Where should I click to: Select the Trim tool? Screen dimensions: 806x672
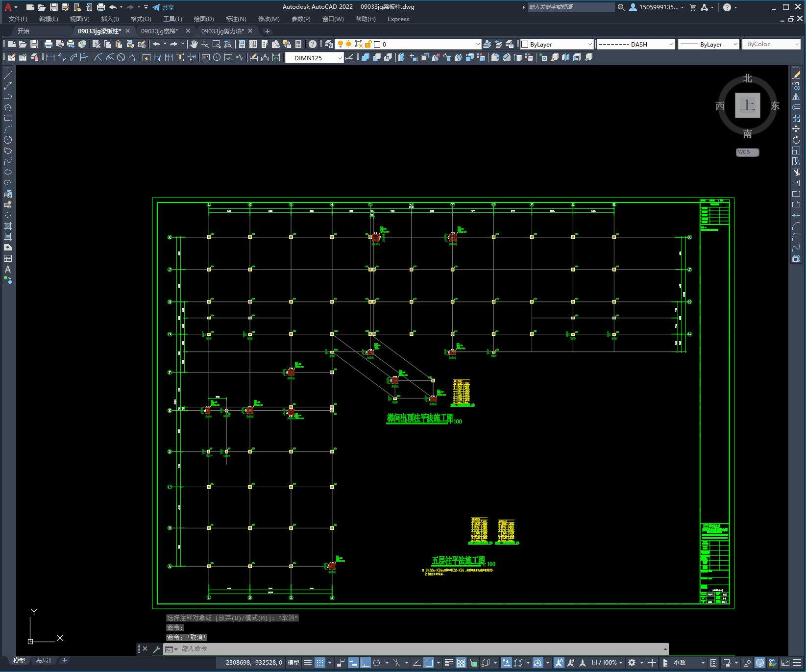click(796, 172)
